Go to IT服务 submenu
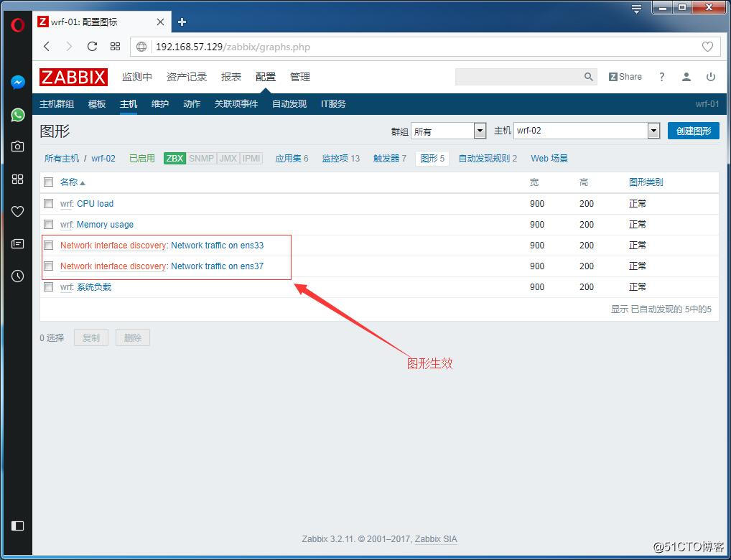 333,104
